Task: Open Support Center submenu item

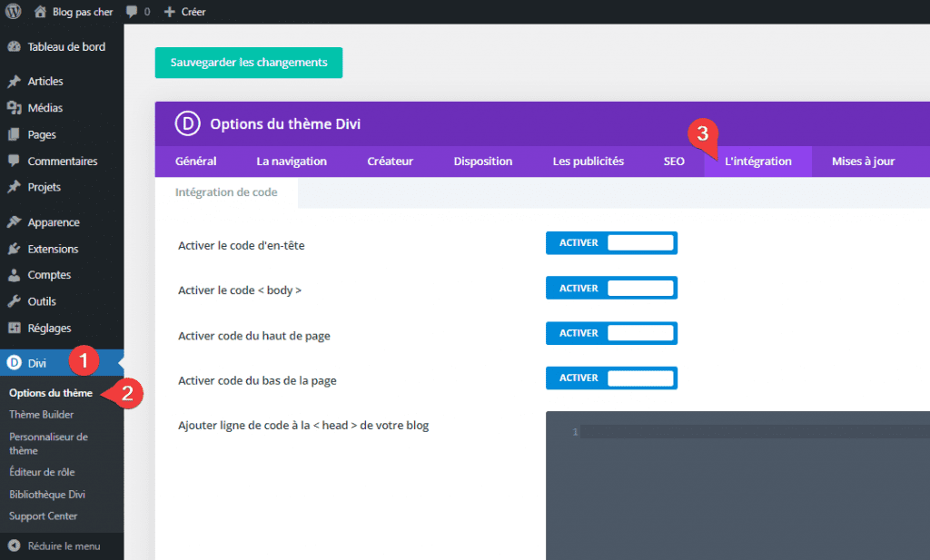Action: coord(44,516)
